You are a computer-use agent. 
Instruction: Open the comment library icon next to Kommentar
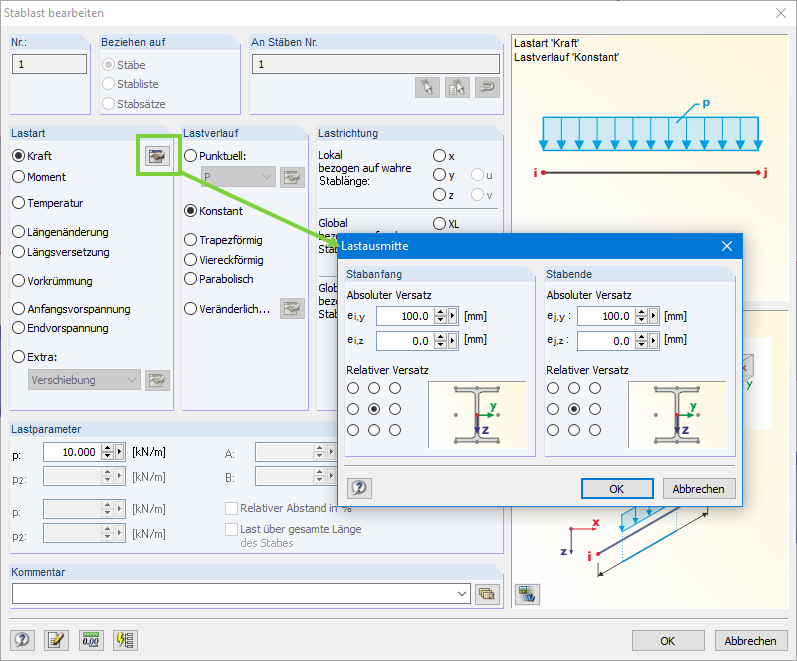pyautogui.click(x=487, y=594)
